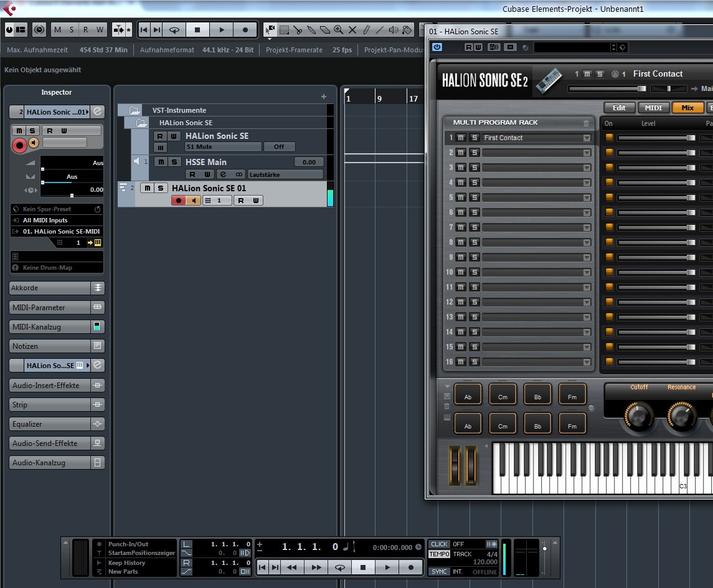The width and height of the screenshot is (713, 588).
Task: Click the Reload Track Preset icon
Action: tap(97, 209)
